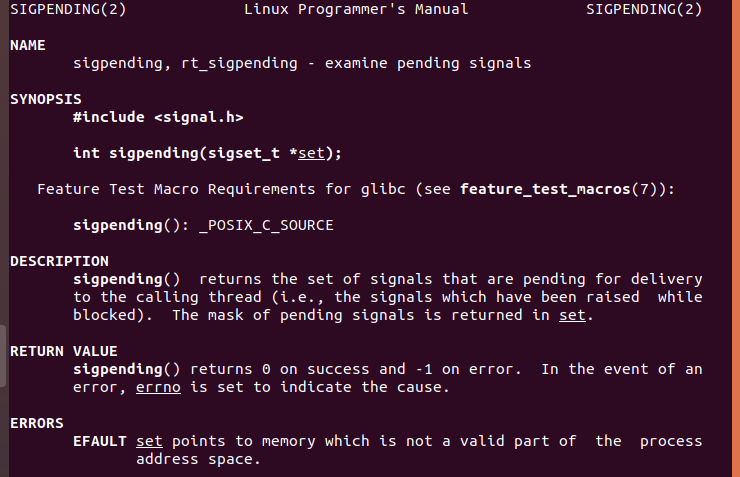Click the scrollbar handle on the left edge
Screen dimensions: 740x477
[x=3, y=355]
